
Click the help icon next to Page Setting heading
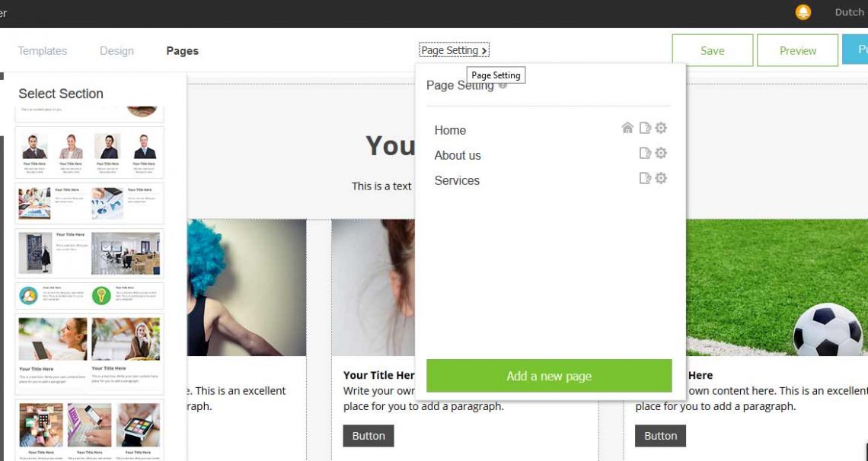pyautogui.click(x=503, y=85)
